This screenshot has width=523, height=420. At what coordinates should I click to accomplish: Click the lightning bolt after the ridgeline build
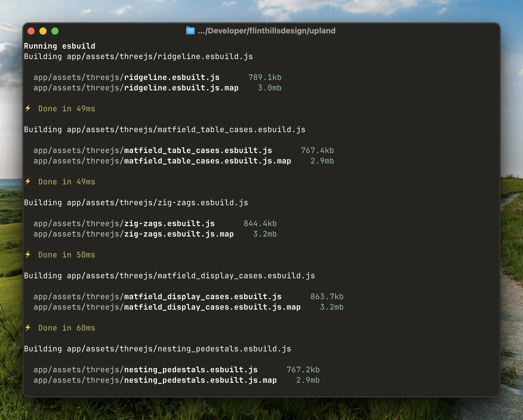(28, 109)
